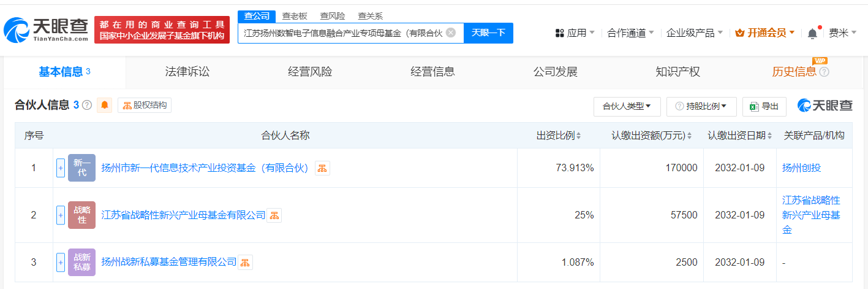Switch to the 法律诉讼 tab
The width and height of the screenshot is (868, 289).
point(187,72)
